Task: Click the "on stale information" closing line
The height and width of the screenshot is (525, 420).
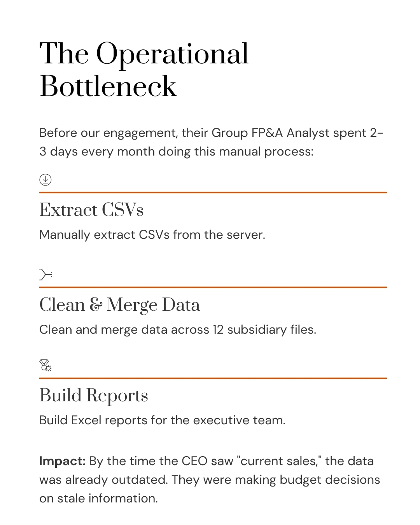Action: pyautogui.click(x=98, y=499)
